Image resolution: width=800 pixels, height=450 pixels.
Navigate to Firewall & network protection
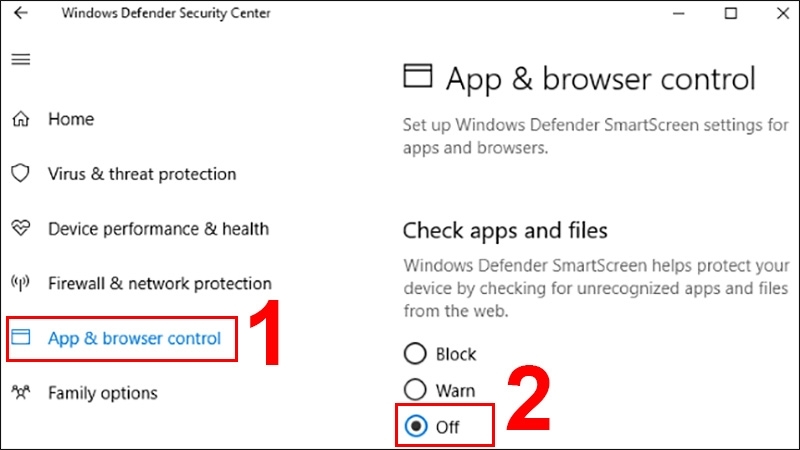pos(159,284)
